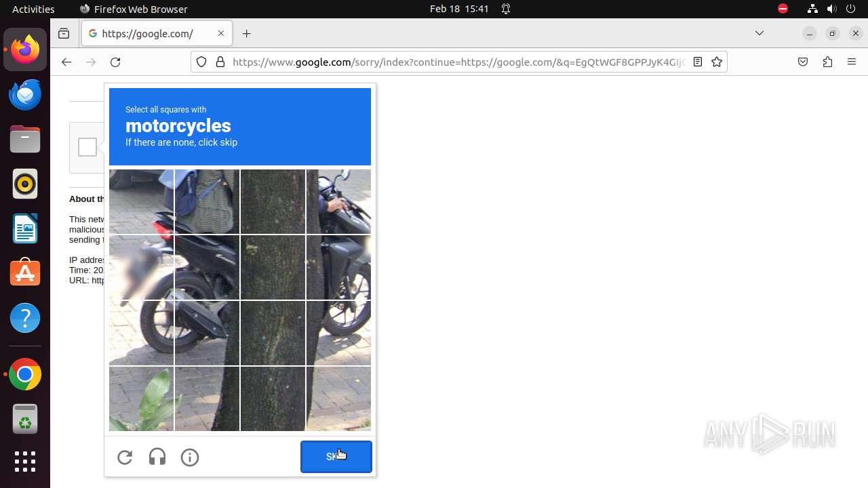Switch to the https://google.com/ tab

[157, 33]
